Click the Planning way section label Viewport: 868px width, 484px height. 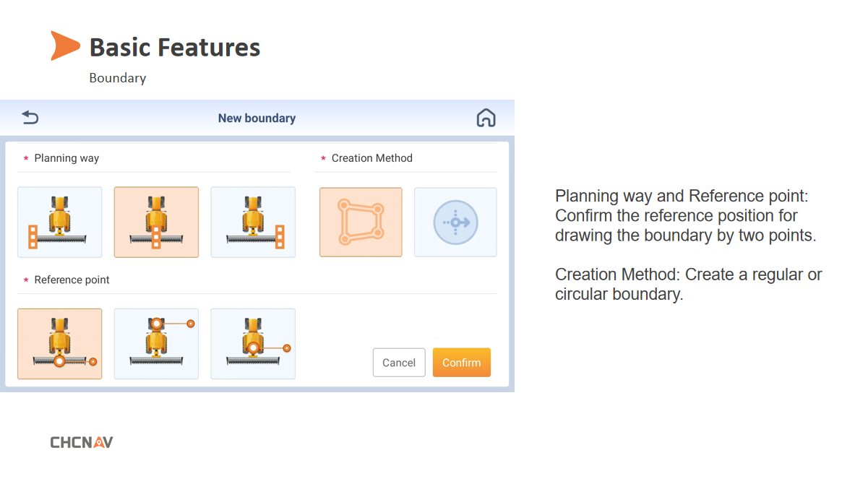(x=66, y=158)
